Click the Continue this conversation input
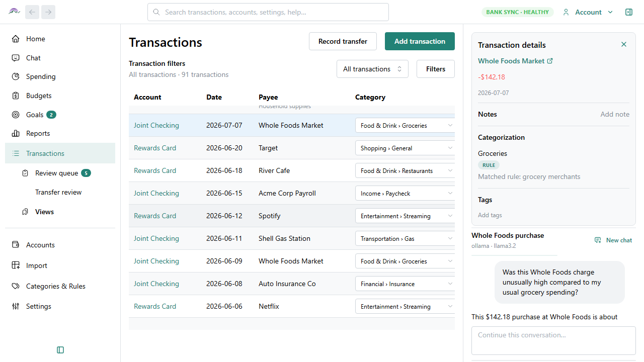 pos(553,340)
